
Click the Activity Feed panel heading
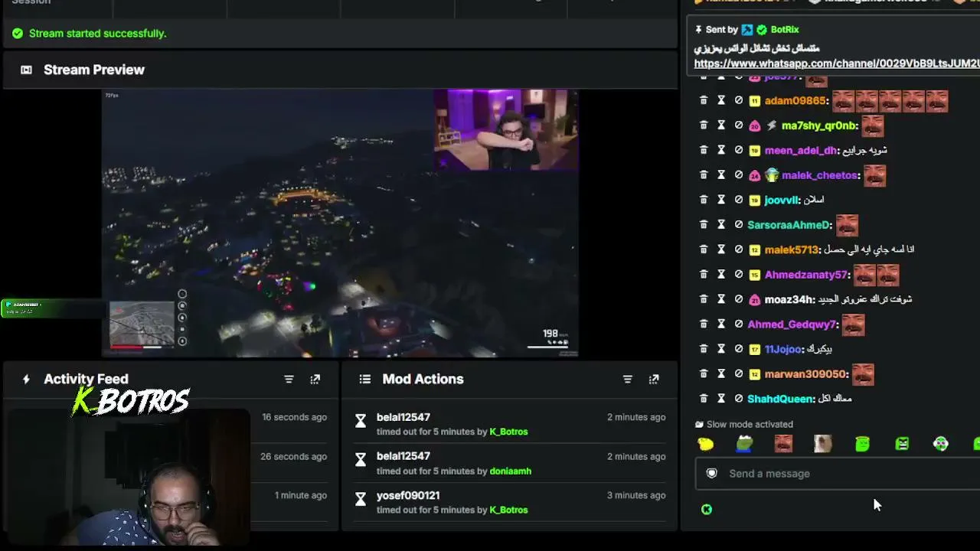86,379
